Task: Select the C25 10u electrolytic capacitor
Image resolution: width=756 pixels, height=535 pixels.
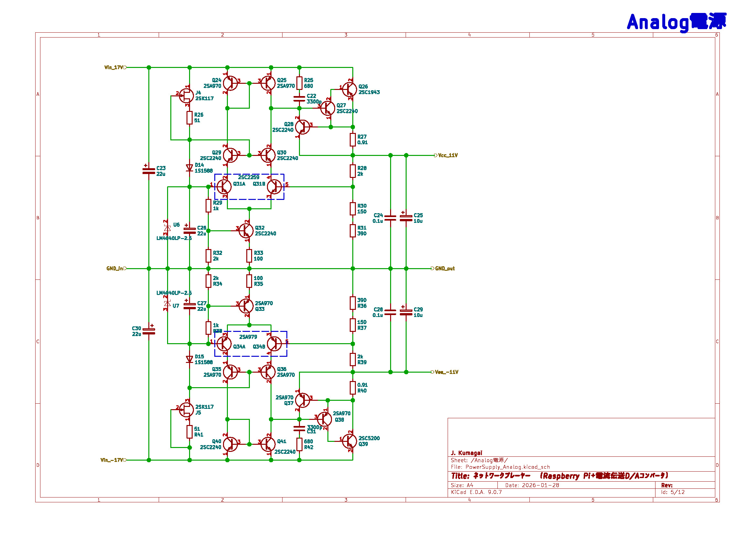Action: click(406, 218)
